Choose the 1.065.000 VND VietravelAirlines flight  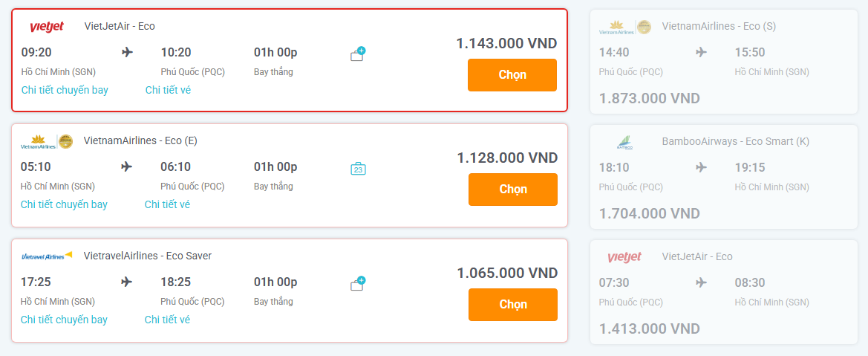pyautogui.click(x=513, y=305)
